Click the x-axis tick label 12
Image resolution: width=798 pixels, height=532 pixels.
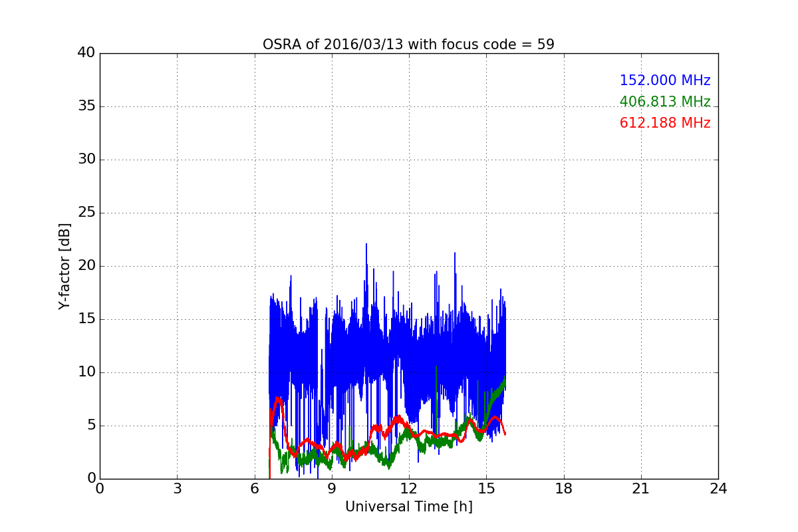[409, 489]
